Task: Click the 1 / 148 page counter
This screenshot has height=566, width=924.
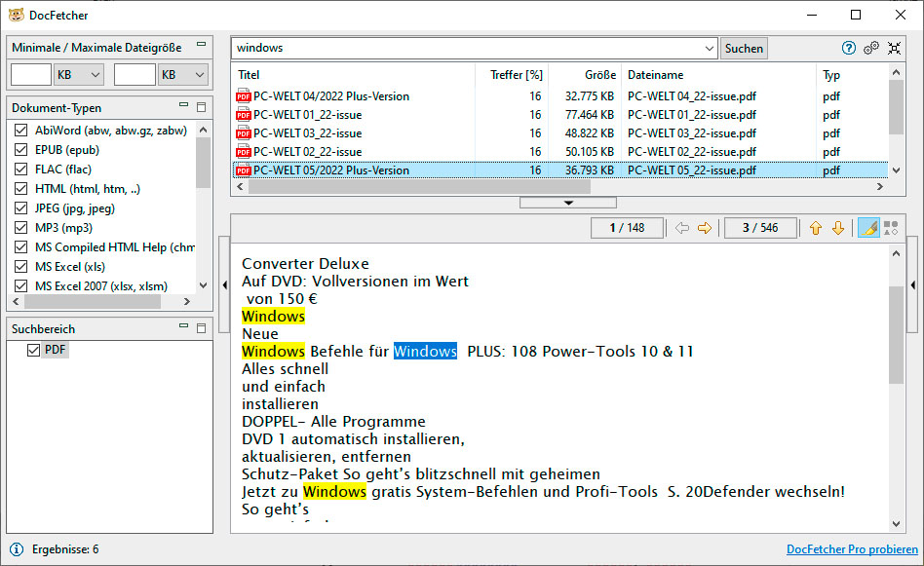Action: tap(627, 228)
